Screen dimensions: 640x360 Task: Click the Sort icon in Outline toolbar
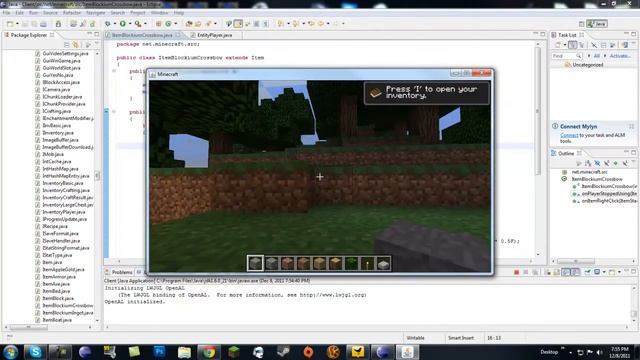pyautogui.click(x=588, y=163)
